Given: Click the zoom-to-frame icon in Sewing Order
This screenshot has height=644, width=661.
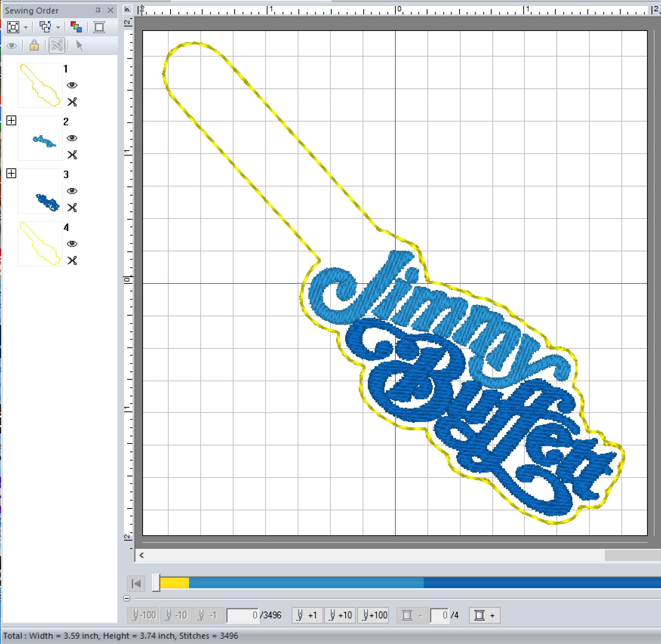Looking at the screenshot, I should click(x=13, y=27).
